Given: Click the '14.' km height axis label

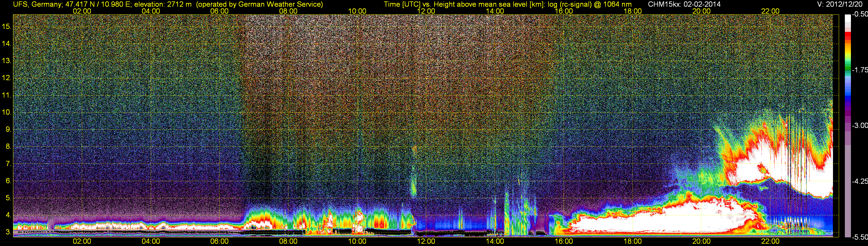Looking at the screenshot, I should pos(7,44).
